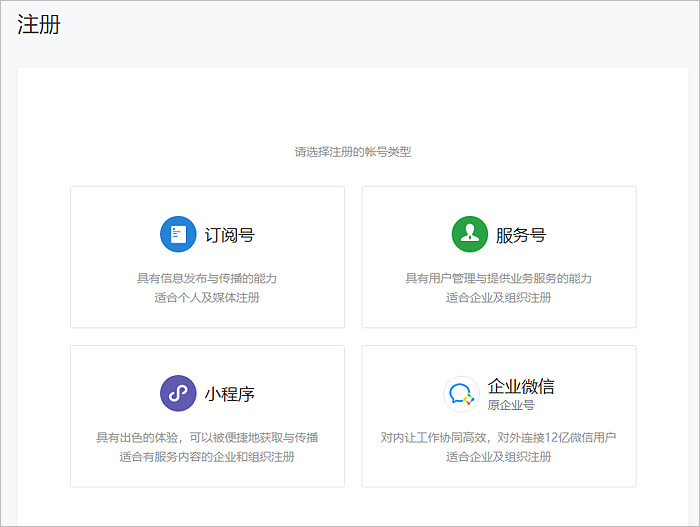
Task: Click the blue 订阅号 document icon
Action: click(x=178, y=235)
